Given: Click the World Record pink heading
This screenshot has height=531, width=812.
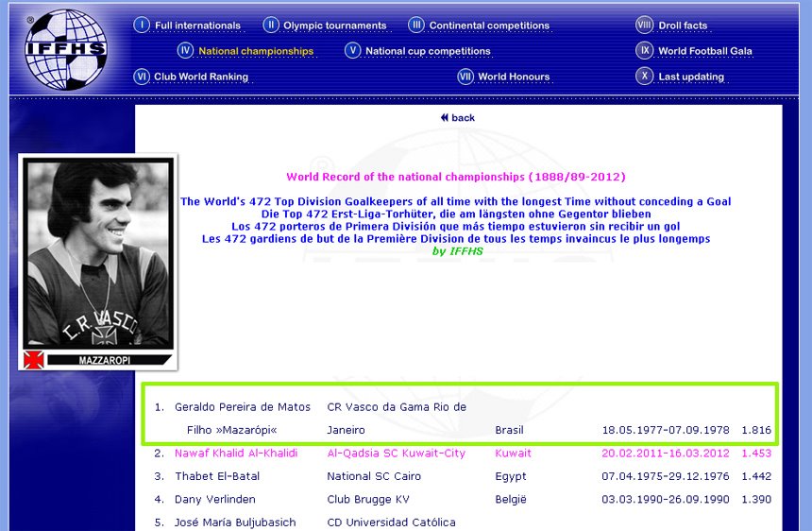Looking at the screenshot, I should [x=456, y=177].
